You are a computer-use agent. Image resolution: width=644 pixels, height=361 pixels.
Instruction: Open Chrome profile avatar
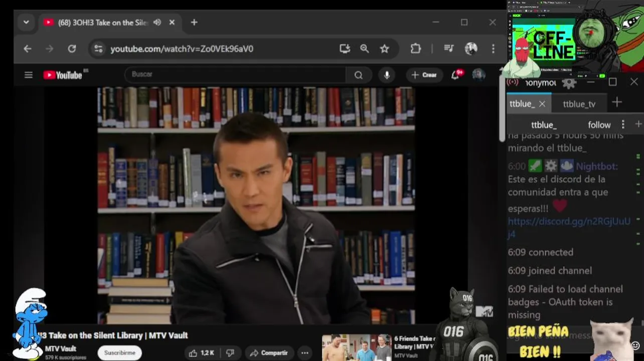coord(471,49)
